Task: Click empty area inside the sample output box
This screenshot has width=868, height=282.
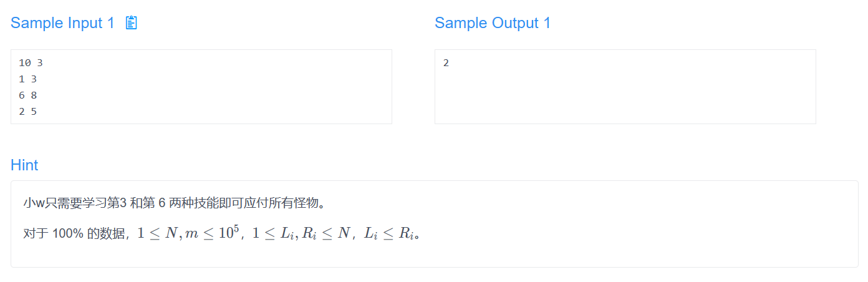Action: 624,94
